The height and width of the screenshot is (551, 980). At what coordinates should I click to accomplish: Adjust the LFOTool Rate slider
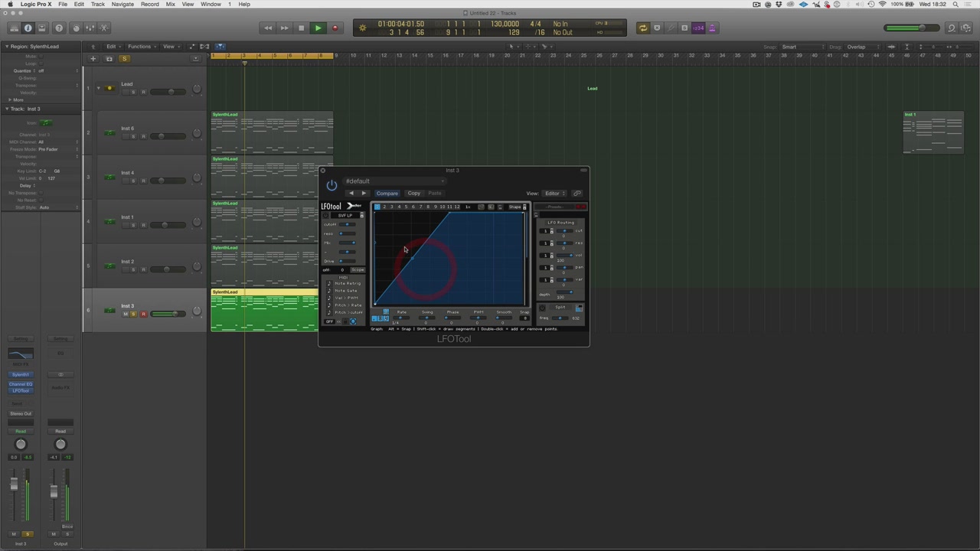pyautogui.click(x=401, y=318)
